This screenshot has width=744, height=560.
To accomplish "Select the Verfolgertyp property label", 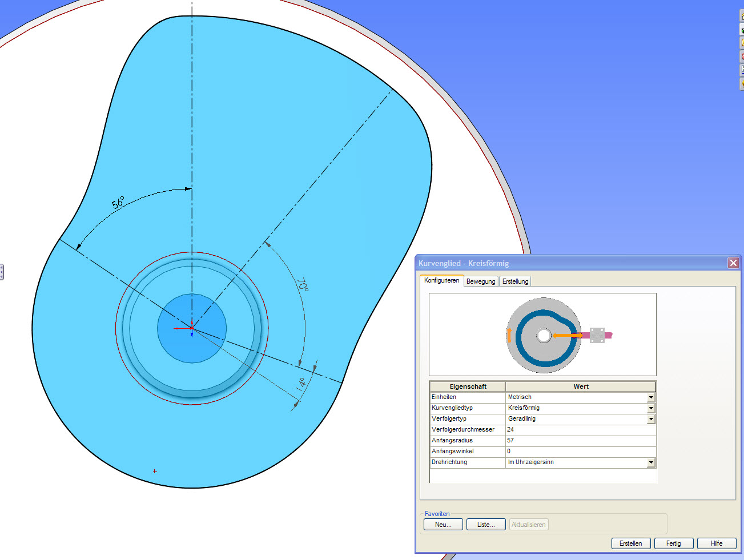I will [x=449, y=419].
